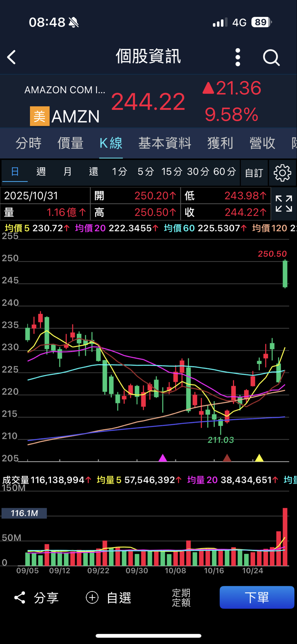Tap the orange 美 market badge
297x644 pixels.
click(40, 116)
